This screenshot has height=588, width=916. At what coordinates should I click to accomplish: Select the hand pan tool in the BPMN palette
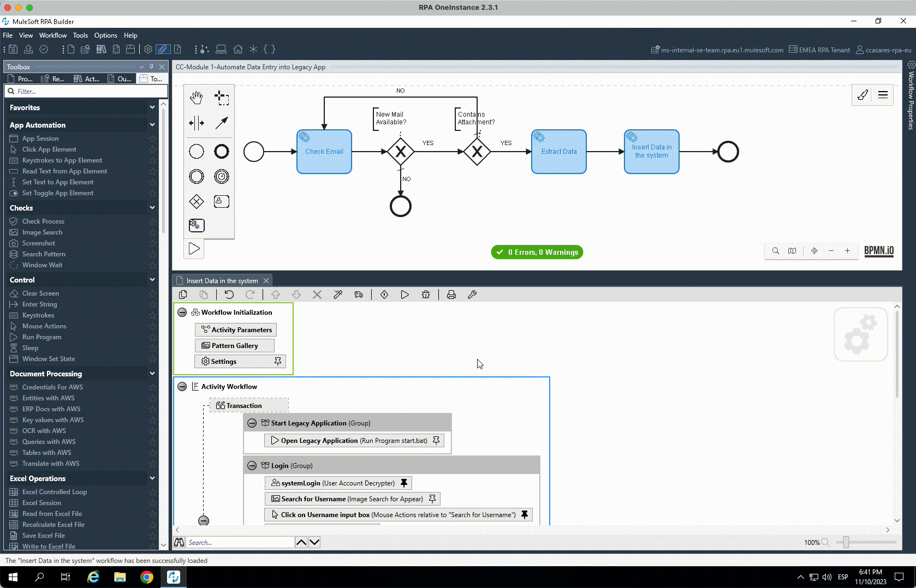click(x=196, y=98)
